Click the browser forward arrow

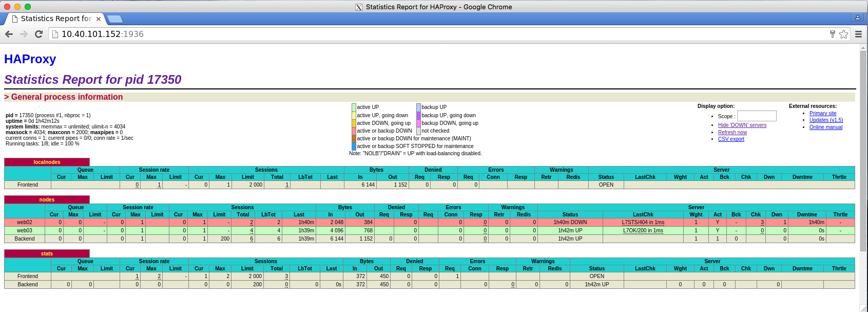(x=24, y=34)
